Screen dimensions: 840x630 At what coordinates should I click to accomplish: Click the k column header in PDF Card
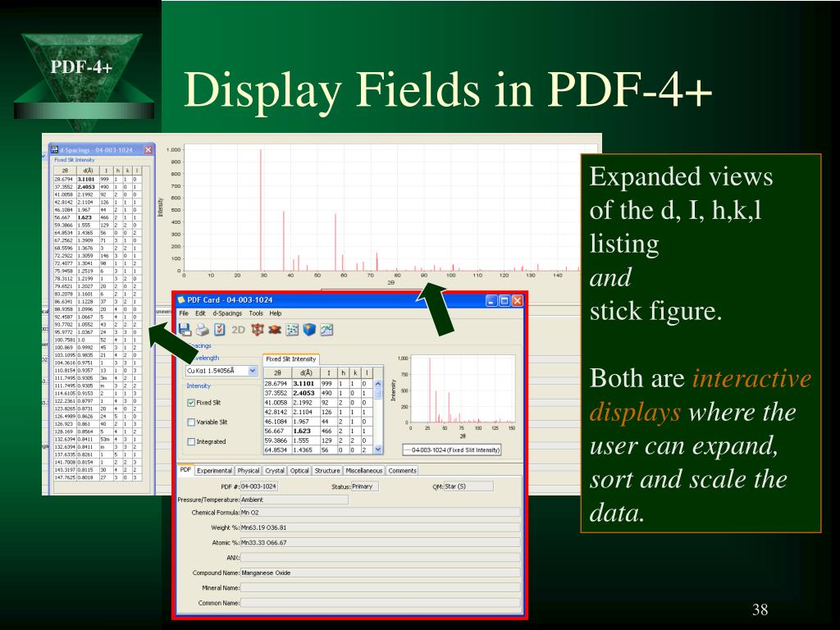click(354, 373)
